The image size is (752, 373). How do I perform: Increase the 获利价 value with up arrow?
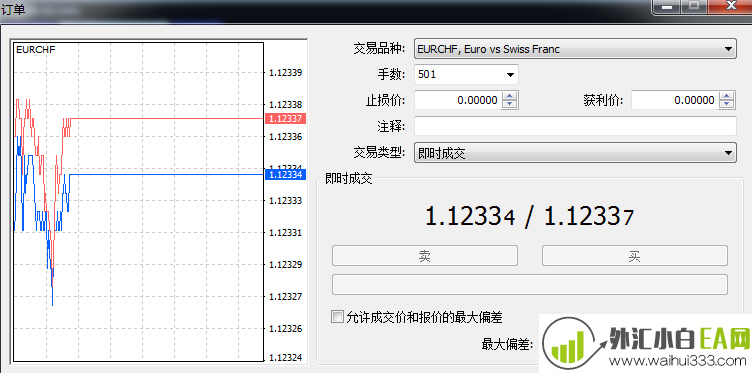(x=727, y=95)
